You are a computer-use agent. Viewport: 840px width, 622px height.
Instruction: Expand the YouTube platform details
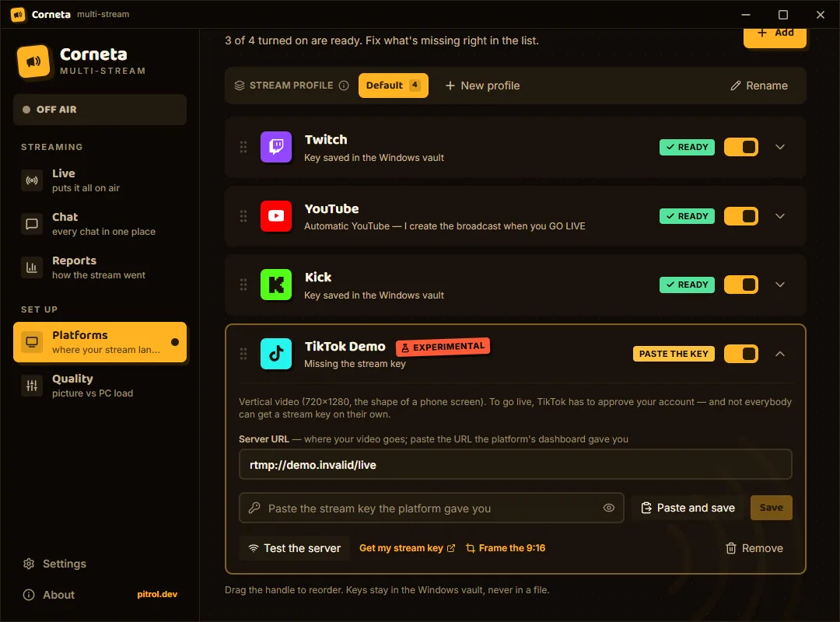point(780,216)
